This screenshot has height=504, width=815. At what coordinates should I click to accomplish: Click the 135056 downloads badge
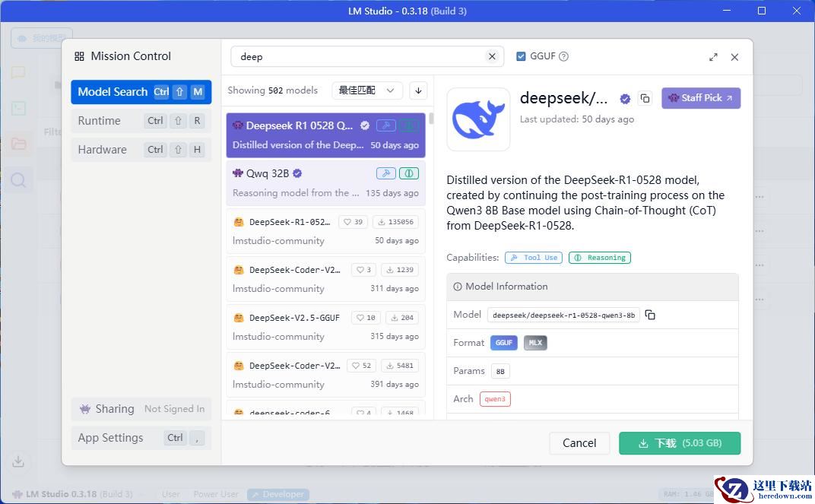pyautogui.click(x=395, y=222)
